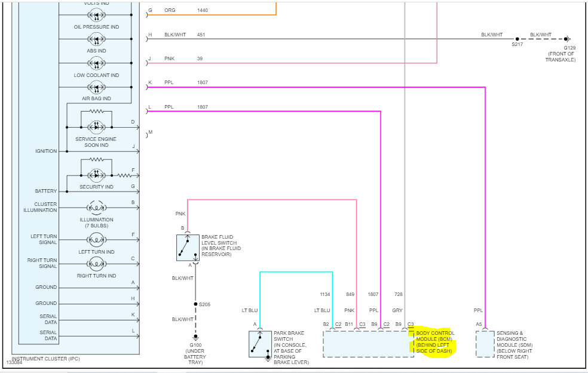
Task: Click the highlighted Body Control Module (BCM) label
Action: pos(435,342)
